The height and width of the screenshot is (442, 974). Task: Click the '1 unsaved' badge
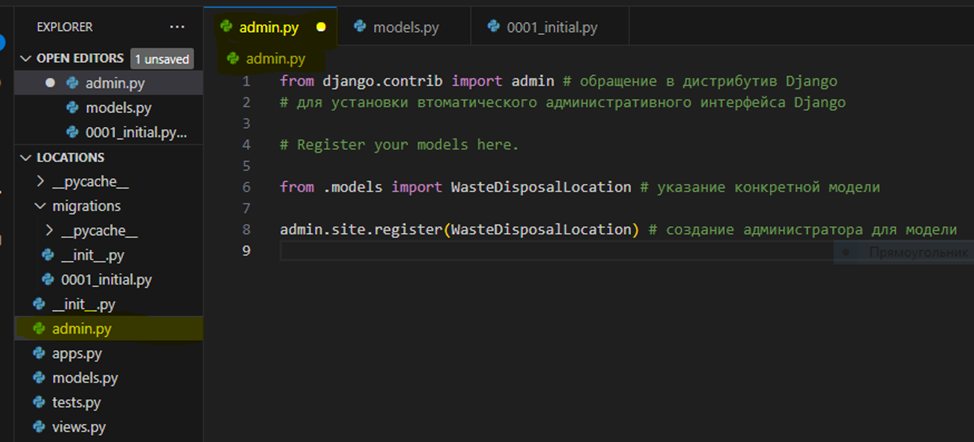[x=162, y=59]
